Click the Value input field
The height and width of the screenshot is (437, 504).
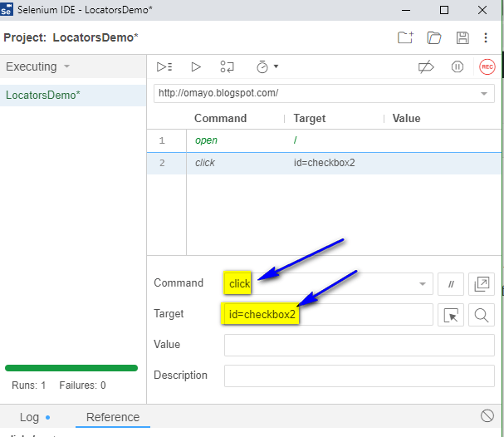click(359, 345)
